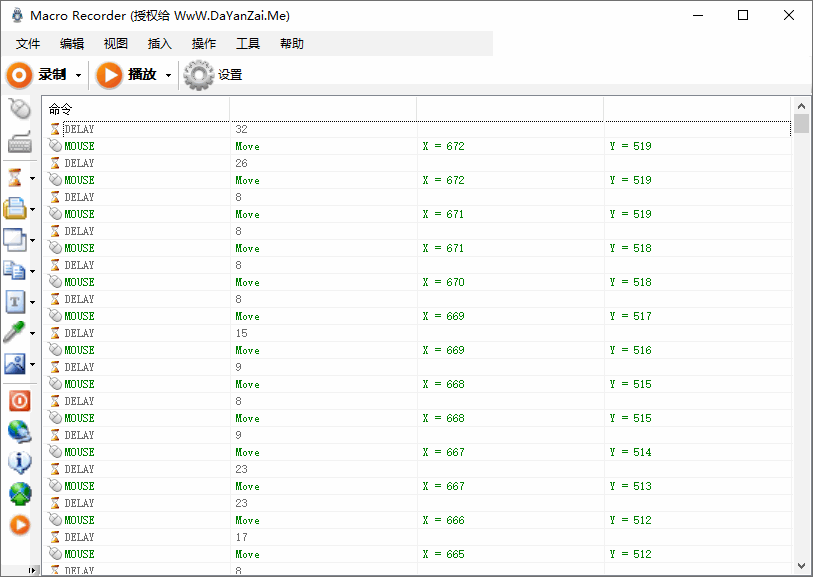The image size is (813, 577).
Task: Click hourglass icon of DELAY 17 row
Action: pos(55,537)
